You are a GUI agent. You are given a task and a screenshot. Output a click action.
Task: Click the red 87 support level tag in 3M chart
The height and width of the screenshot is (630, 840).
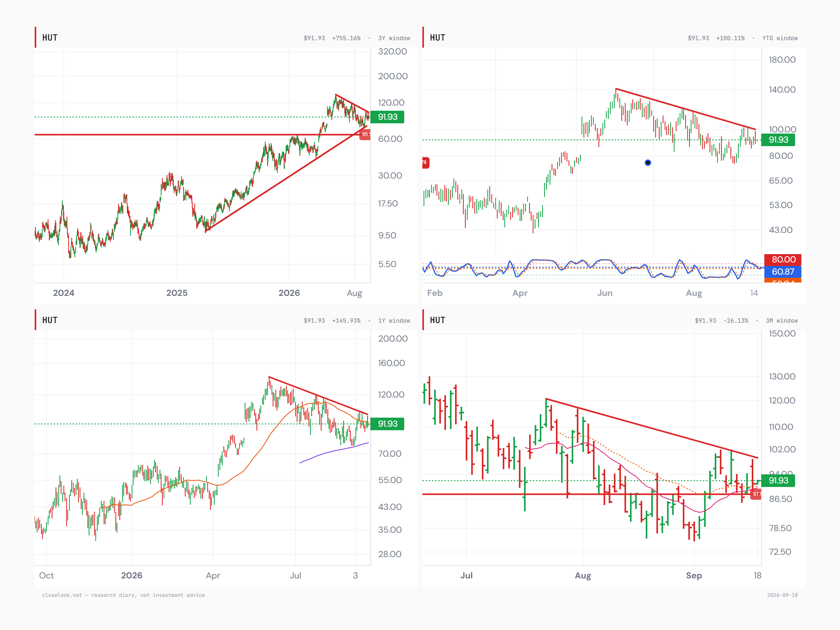pos(756,494)
